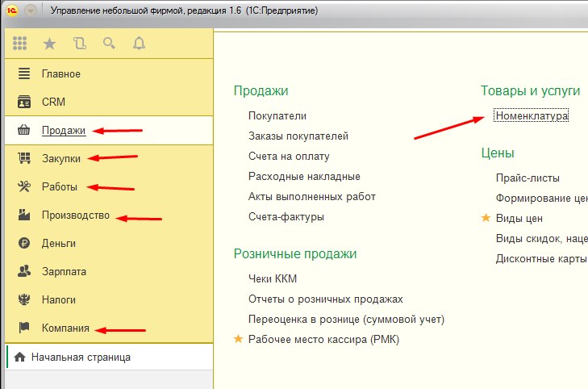Open the Компания section
This screenshot has width=588, height=389.
65,328
